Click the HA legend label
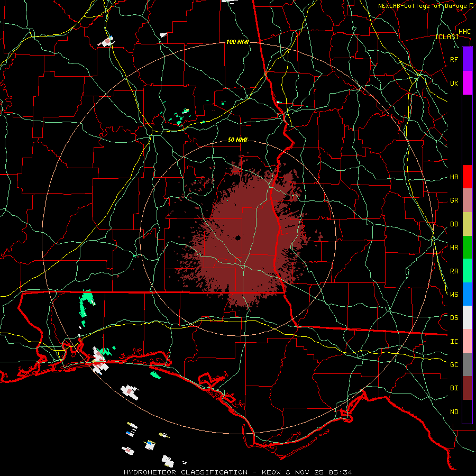Viewport: 476px width, 476px height. coord(454,177)
